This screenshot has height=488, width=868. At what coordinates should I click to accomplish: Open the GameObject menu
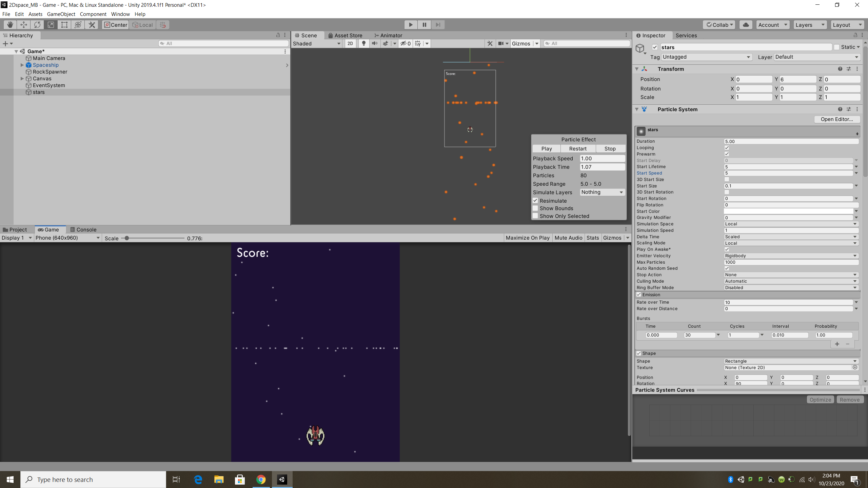[x=61, y=14]
